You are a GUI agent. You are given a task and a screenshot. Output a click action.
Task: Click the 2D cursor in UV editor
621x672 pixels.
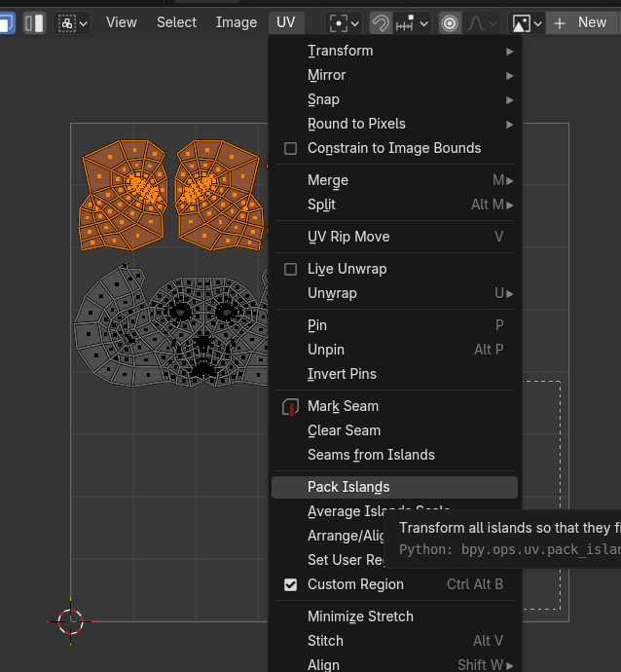pyautogui.click(x=70, y=622)
